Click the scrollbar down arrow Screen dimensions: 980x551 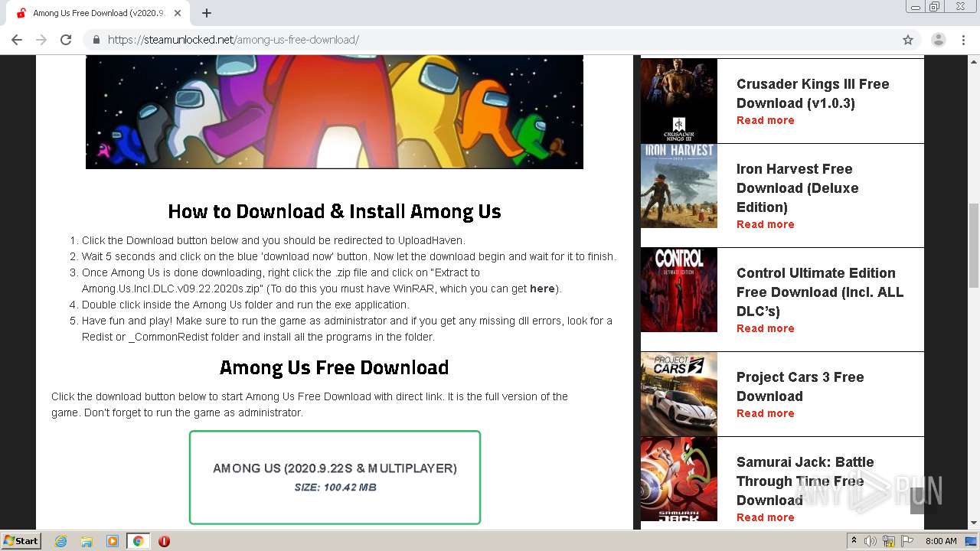click(x=974, y=523)
